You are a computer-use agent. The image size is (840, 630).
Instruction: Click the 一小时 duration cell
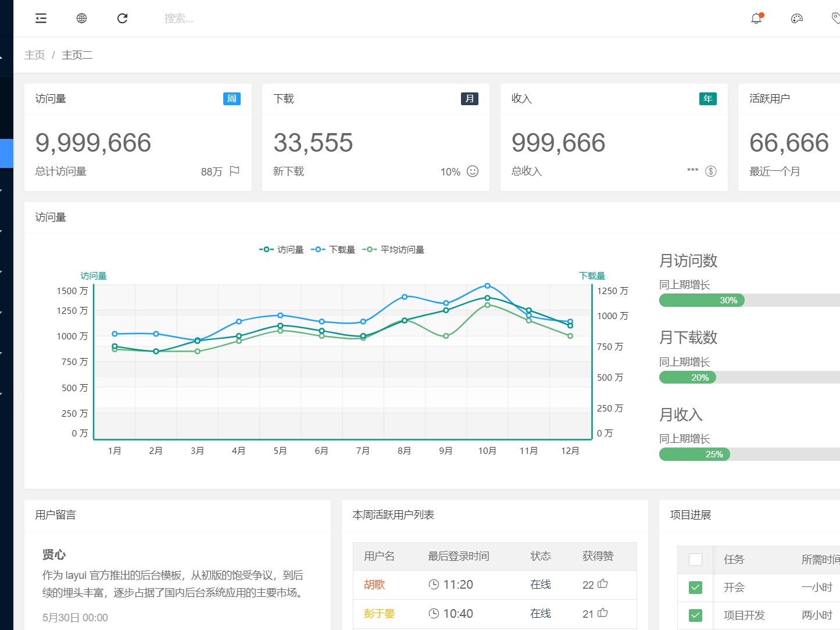click(817, 588)
